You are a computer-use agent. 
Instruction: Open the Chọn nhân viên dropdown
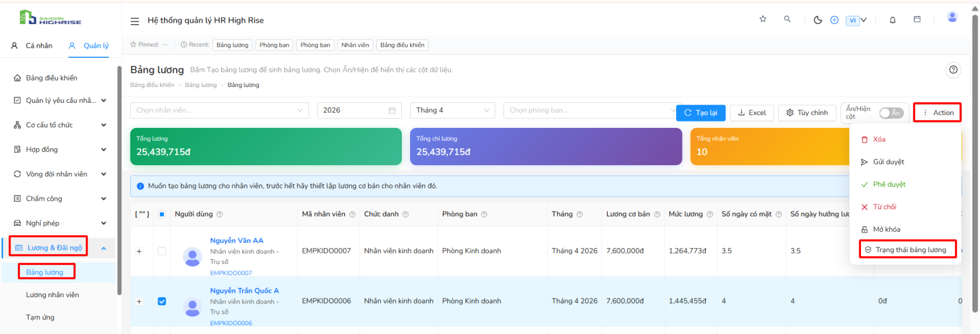click(219, 110)
